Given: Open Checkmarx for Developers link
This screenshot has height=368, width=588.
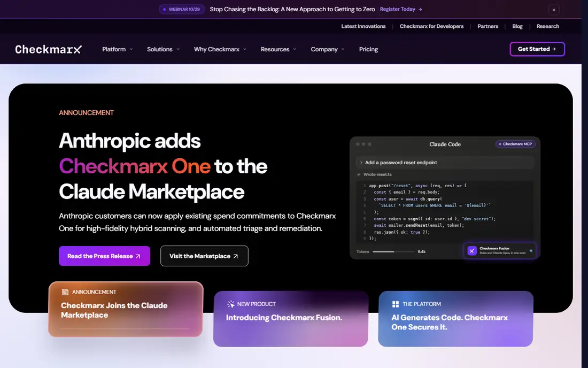Looking at the screenshot, I should 431,26.
